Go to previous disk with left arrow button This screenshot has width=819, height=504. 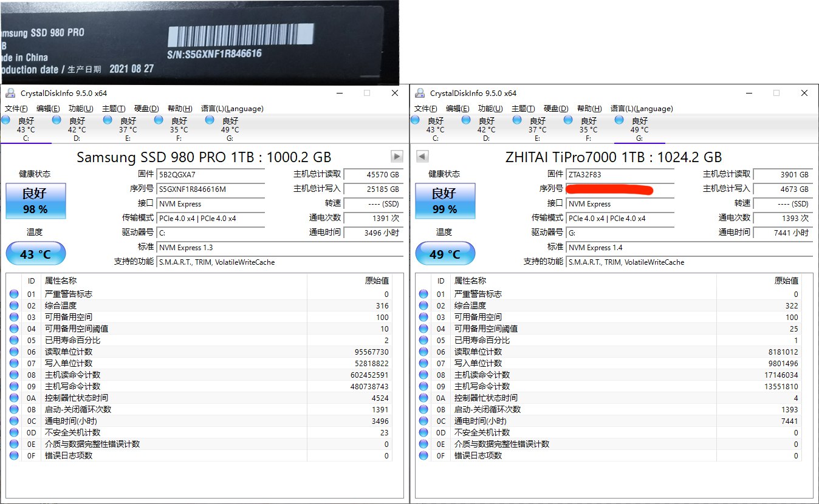(x=422, y=157)
